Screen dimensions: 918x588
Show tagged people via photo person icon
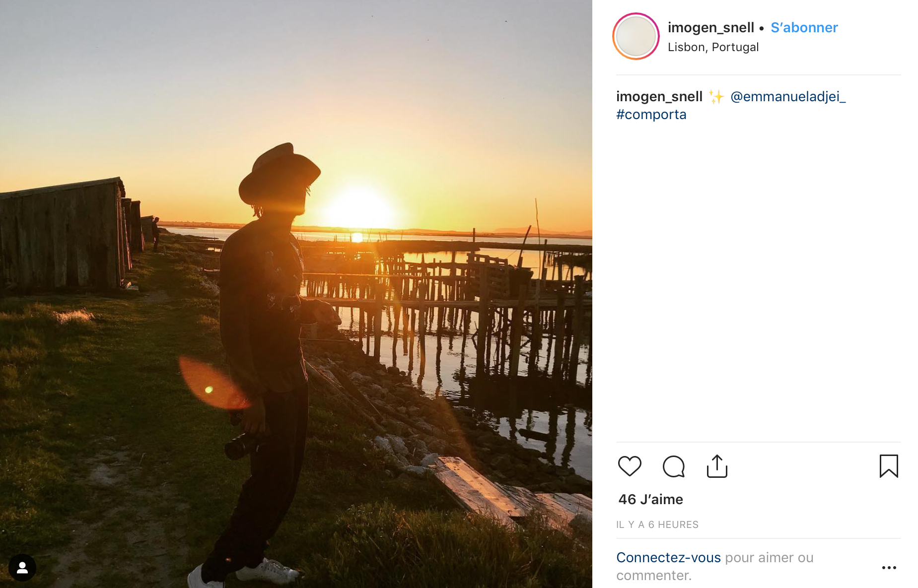tap(22, 568)
